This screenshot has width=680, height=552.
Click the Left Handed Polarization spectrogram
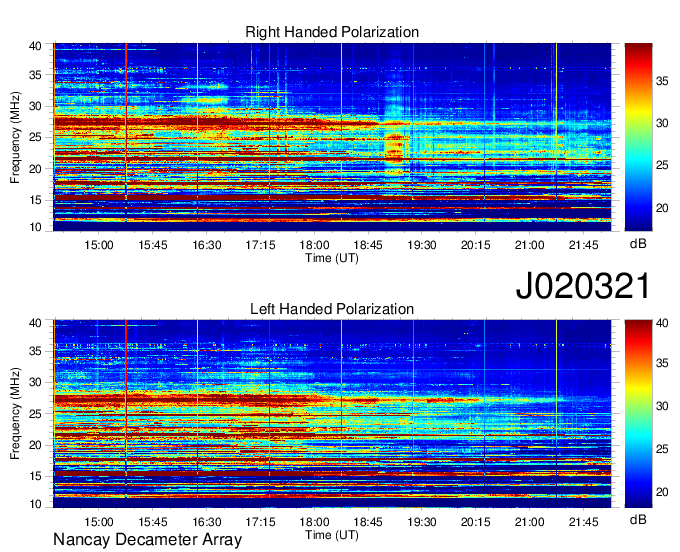(332, 414)
